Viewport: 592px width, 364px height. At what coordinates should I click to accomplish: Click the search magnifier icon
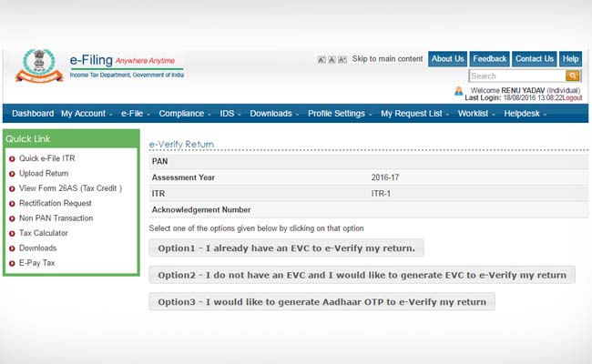point(573,76)
